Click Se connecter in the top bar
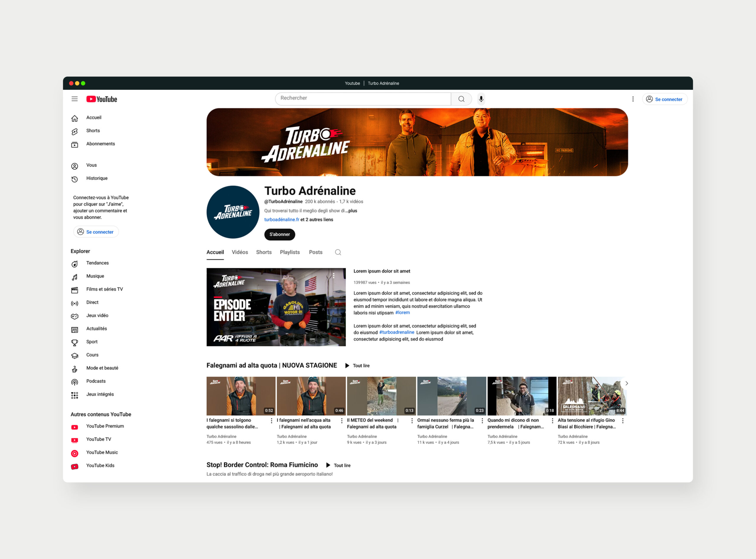This screenshot has height=559, width=756. [x=665, y=99]
